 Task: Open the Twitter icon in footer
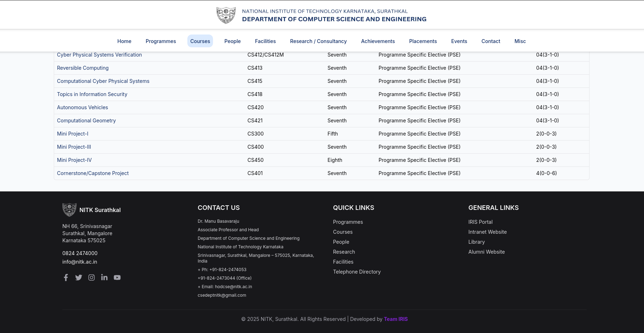click(x=79, y=277)
